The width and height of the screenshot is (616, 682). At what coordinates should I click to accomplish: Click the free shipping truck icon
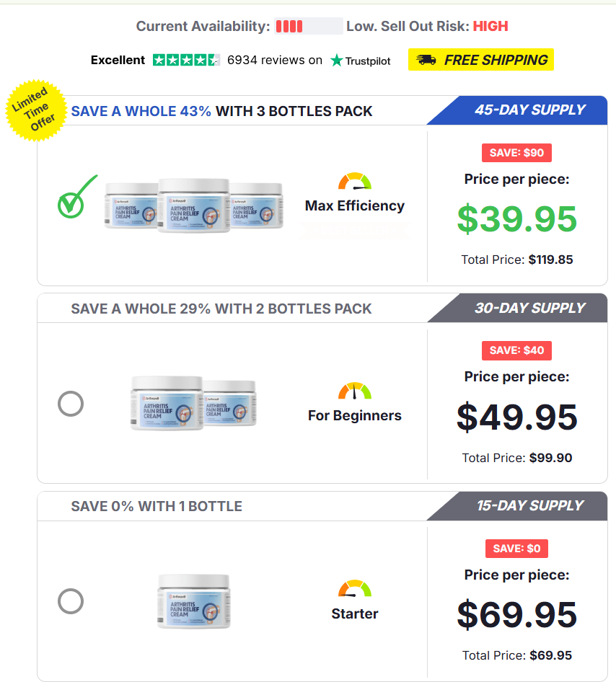pos(426,61)
